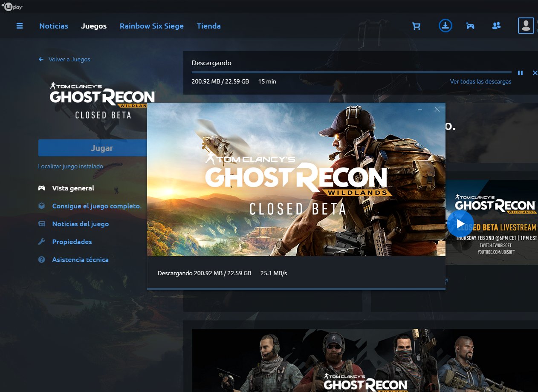Click the Ghost Recon key art in the popup

296,179
